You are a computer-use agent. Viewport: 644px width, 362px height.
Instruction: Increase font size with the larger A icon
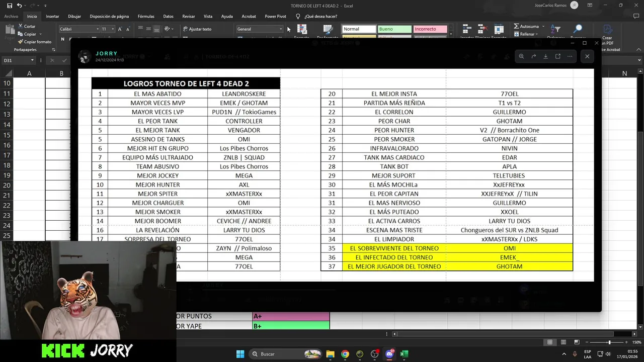coord(120,29)
